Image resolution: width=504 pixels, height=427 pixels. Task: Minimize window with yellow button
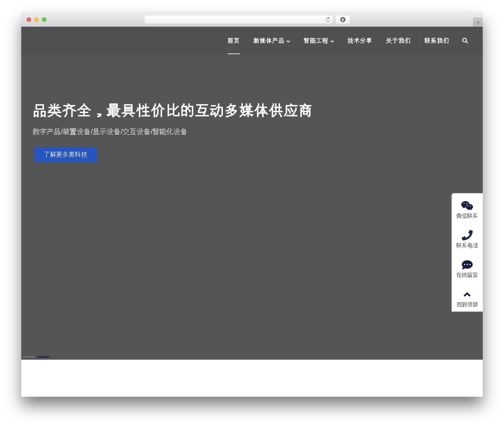click(37, 20)
